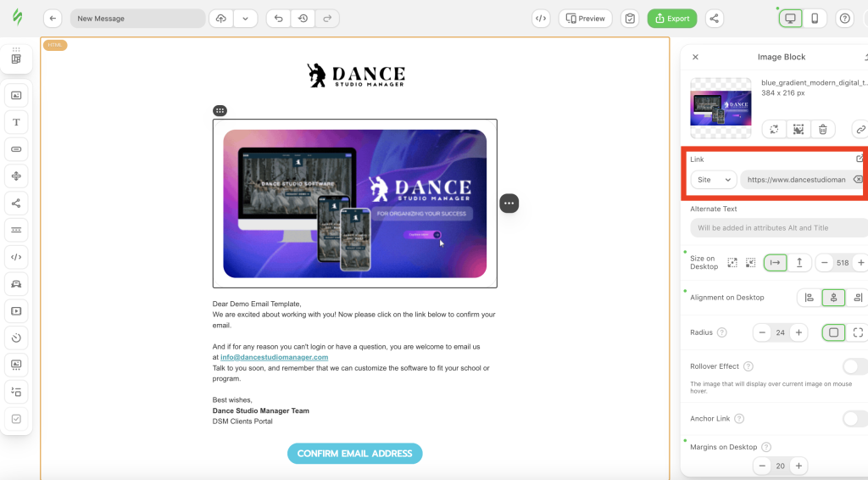Image resolution: width=868 pixels, height=480 pixels.
Task: Select the Social block tool
Action: click(x=16, y=204)
